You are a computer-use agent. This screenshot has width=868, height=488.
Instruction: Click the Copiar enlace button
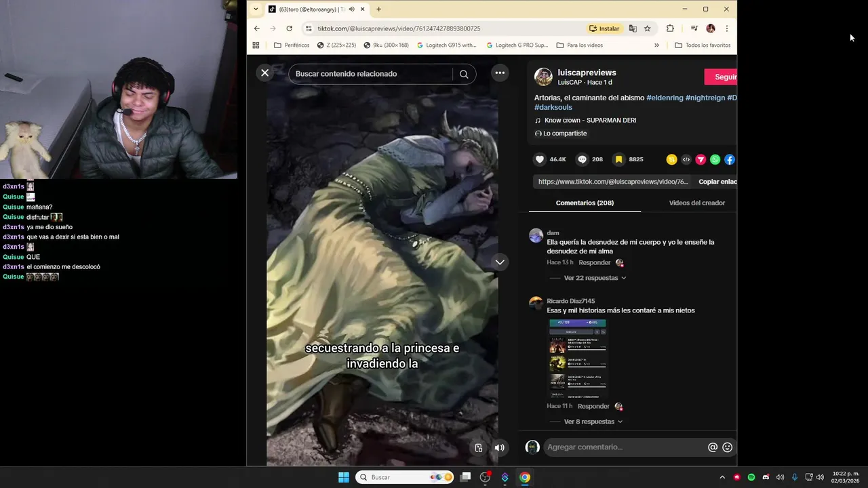[717, 182]
